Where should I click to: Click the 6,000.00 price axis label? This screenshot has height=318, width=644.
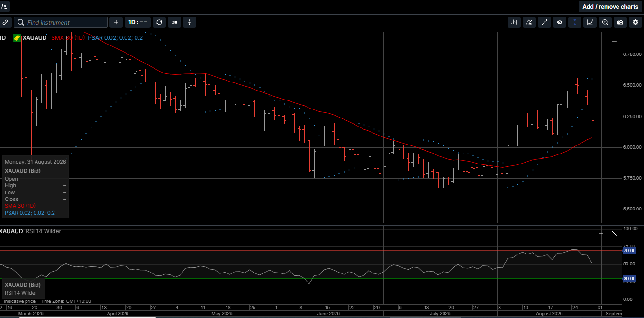pos(632,147)
